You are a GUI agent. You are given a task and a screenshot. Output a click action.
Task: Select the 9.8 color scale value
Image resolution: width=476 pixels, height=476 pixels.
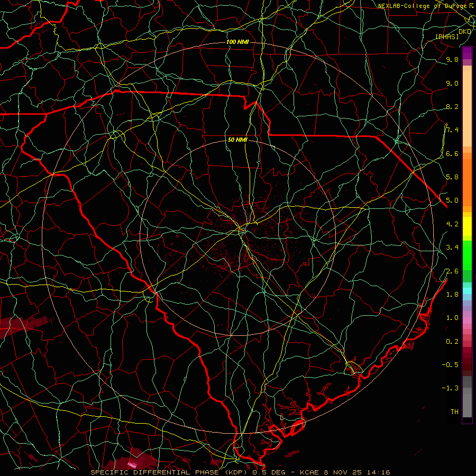point(452,60)
